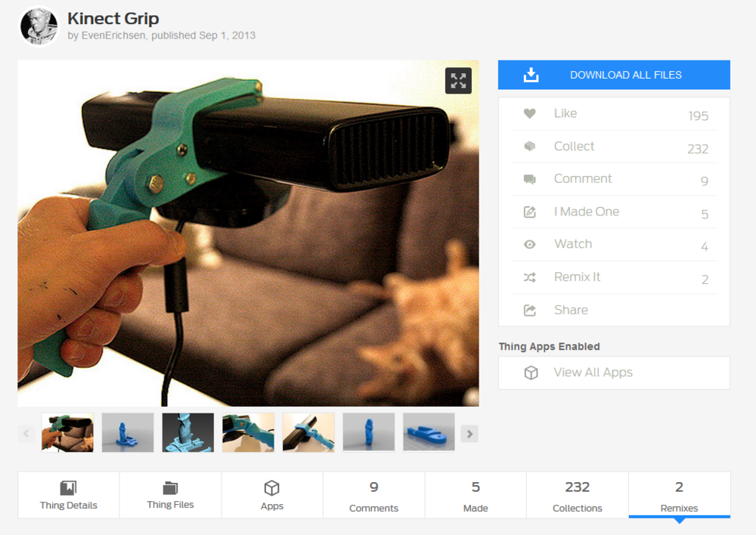
Task: Switch to the Thing Details tab
Action: pos(69,495)
